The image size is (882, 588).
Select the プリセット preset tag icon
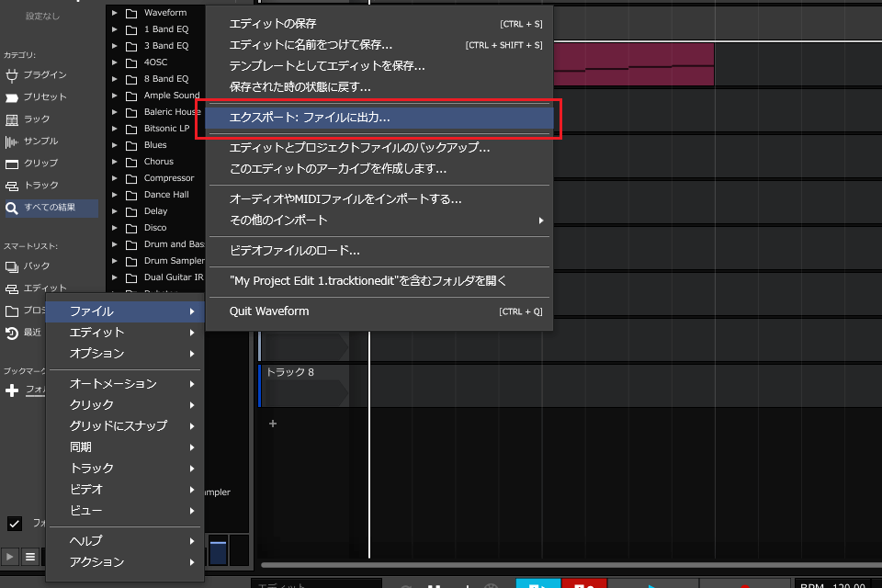tap(12, 97)
